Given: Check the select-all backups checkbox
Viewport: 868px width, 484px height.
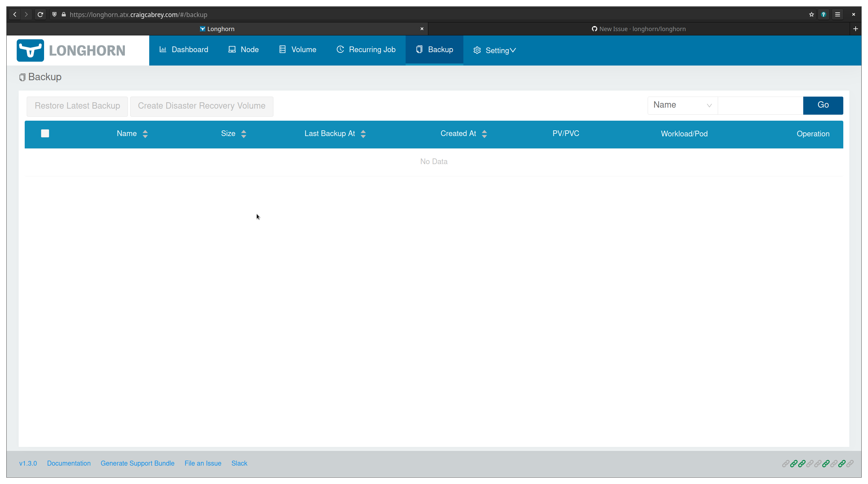Looking at the screenshot, I should tap(45, 133).
